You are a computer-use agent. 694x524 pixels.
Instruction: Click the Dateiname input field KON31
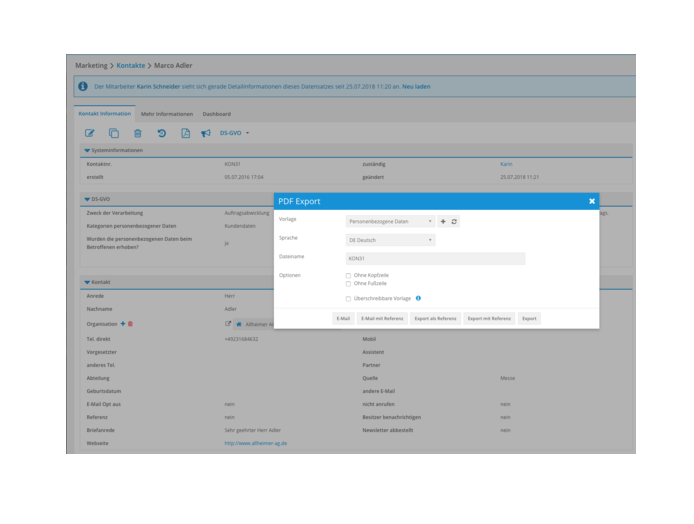pyautogui.click(x=436, y=258)
